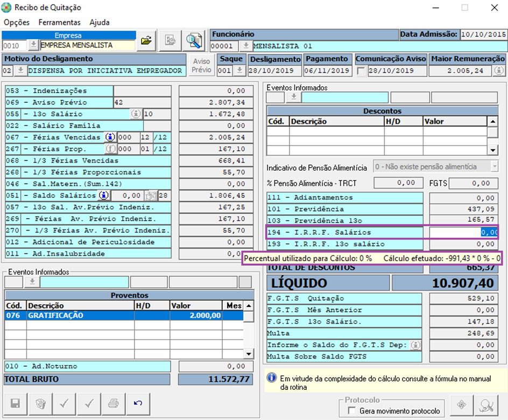Open the Proventos event lookup arrow
The width and height of the screenshot is (508, 420).
pos(32,282)
